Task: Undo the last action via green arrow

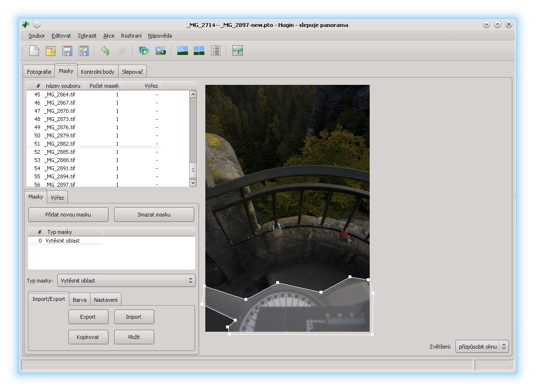Action: (x=106, y=51)
